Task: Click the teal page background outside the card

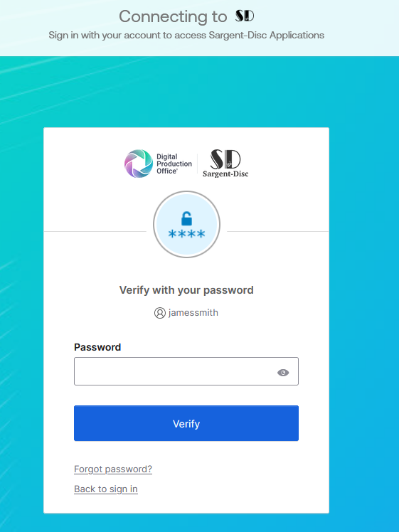Action: coord(363,272)
